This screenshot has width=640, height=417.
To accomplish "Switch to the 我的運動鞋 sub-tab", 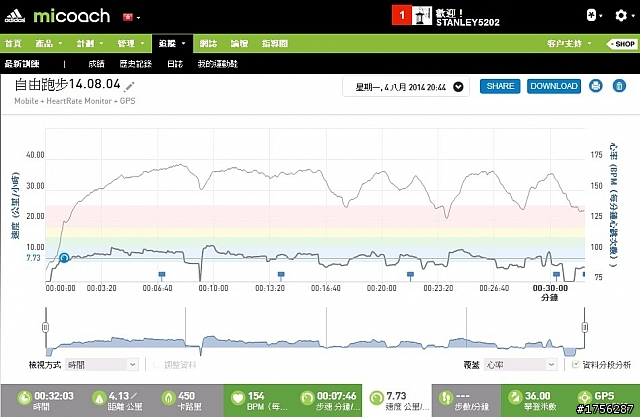I will click(x=218, y=64).
